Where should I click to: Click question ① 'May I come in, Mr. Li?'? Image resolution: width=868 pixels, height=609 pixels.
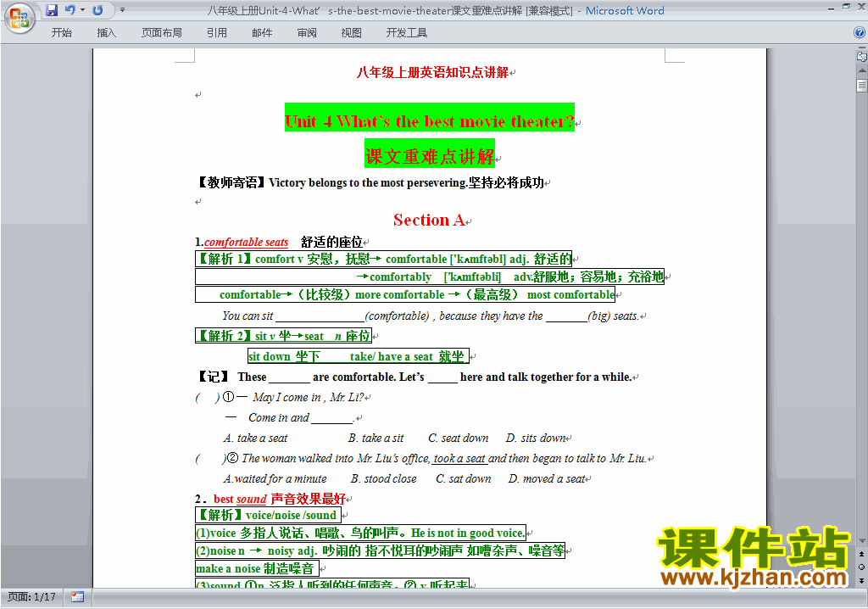pyautogui.click(x=280, y=397)
